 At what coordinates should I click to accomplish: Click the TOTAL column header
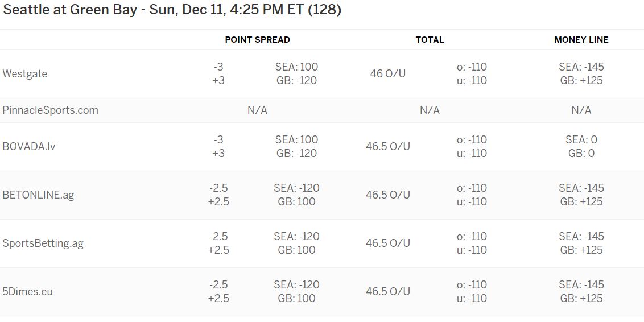pyautogui.click(x=430, y=40)
